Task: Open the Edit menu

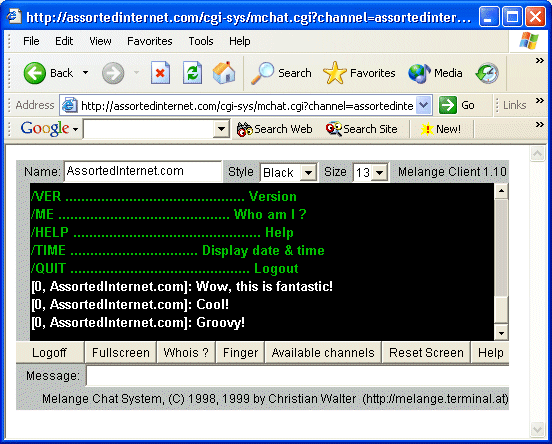Action: pos(64,41)
